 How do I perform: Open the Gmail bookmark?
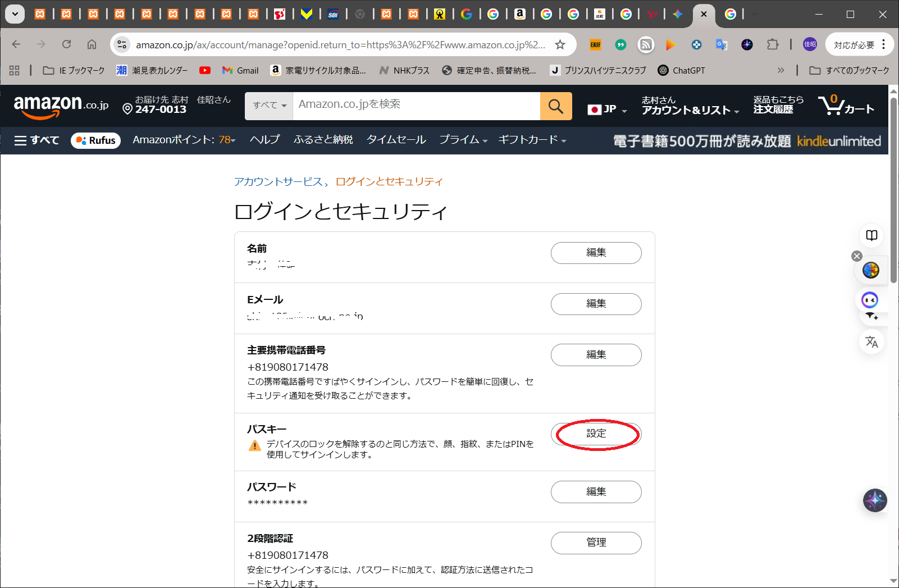[x=240, y=70]
